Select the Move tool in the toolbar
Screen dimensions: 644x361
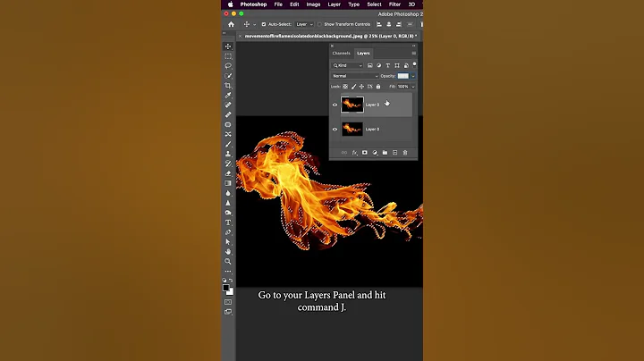click(228, 46)
